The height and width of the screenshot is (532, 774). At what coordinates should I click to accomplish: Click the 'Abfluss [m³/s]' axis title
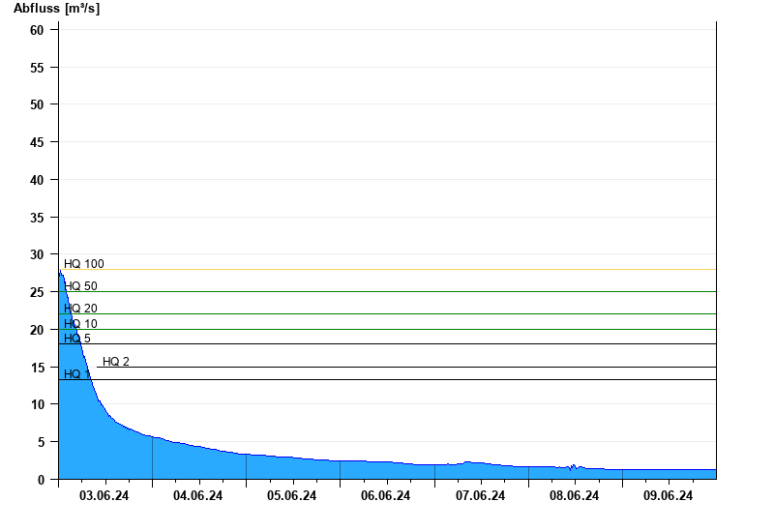(x=56, y=9)
